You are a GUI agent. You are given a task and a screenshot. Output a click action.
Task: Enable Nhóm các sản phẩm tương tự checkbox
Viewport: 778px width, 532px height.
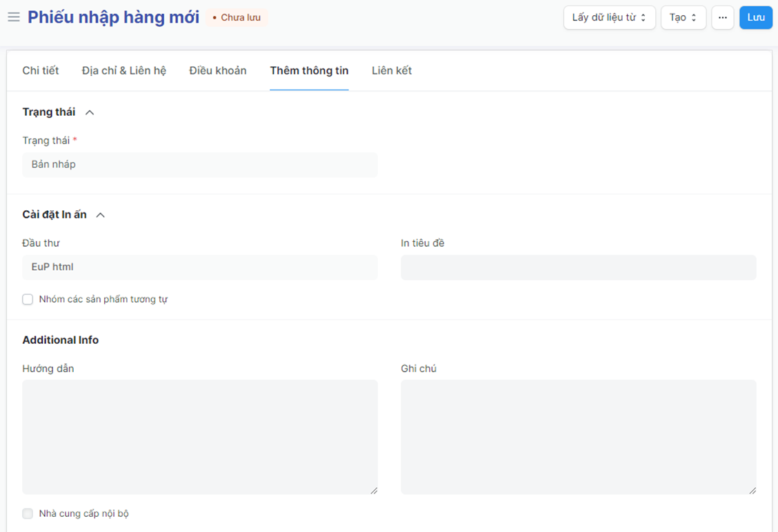[28, 300]
